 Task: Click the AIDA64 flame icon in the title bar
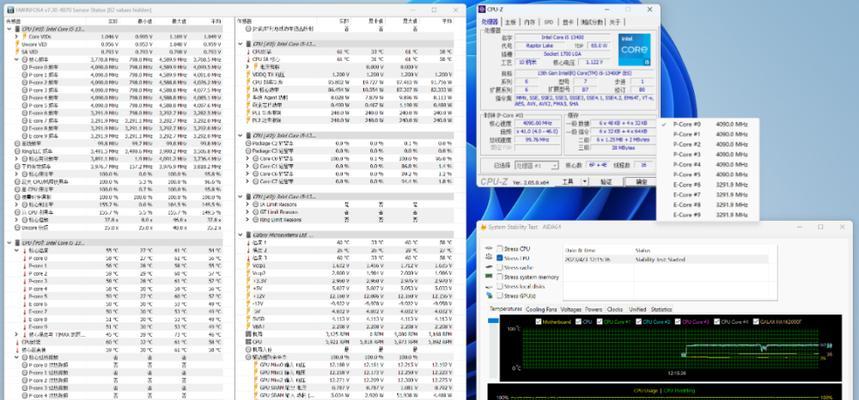[483, 227]
